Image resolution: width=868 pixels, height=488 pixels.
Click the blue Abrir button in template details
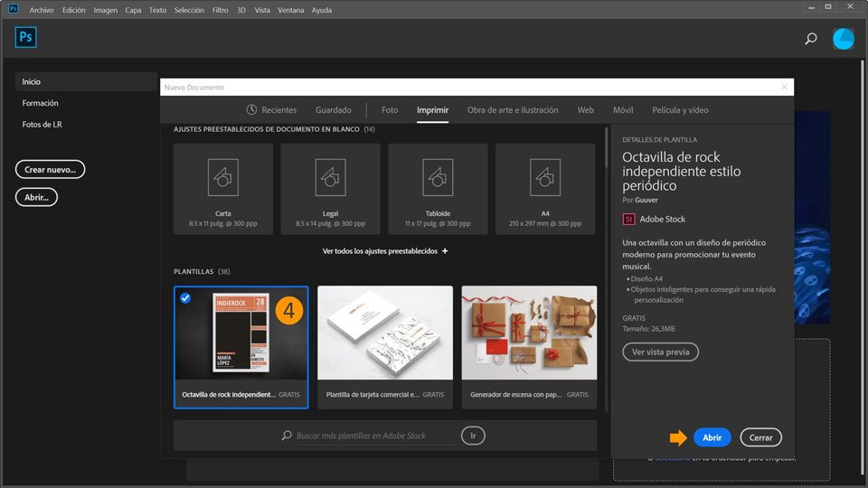[x=712, y=437]
